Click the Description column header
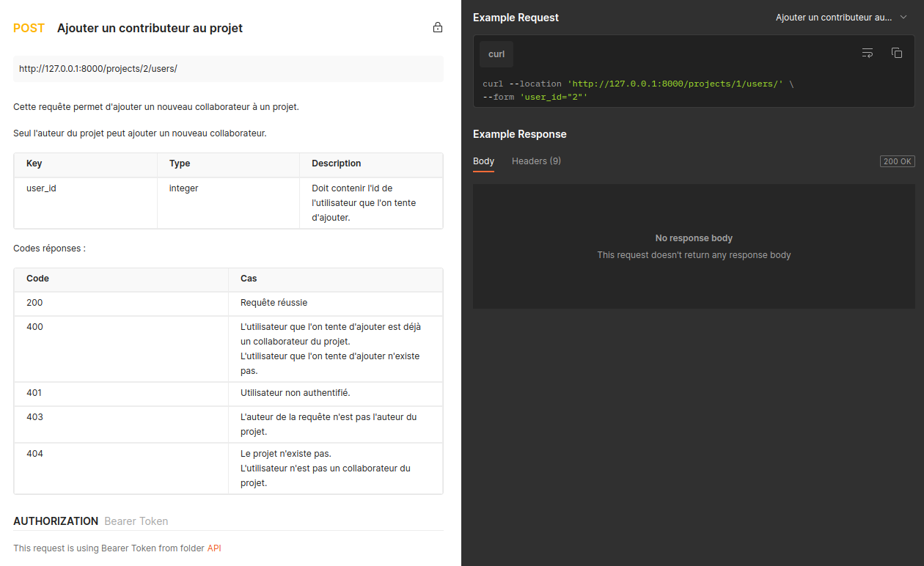The height and width of the screenshot is (566, 924). (336, 163)
